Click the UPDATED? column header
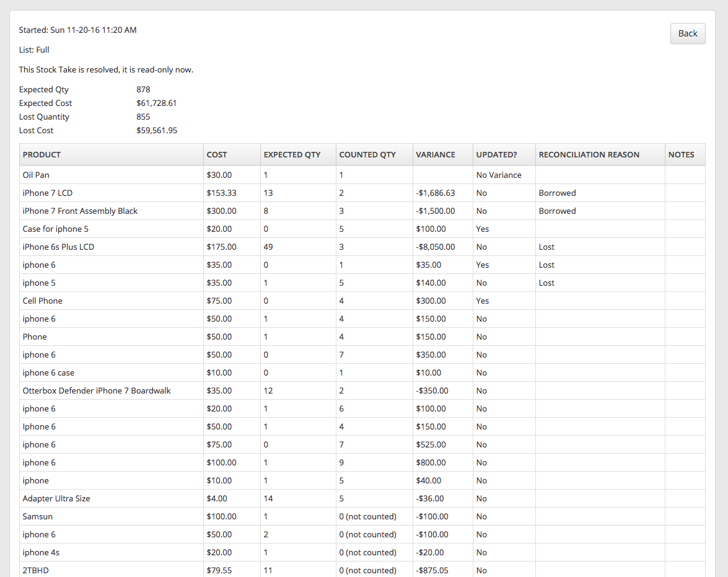The width and height of the screenshot is (728, 577). point(496,154)
